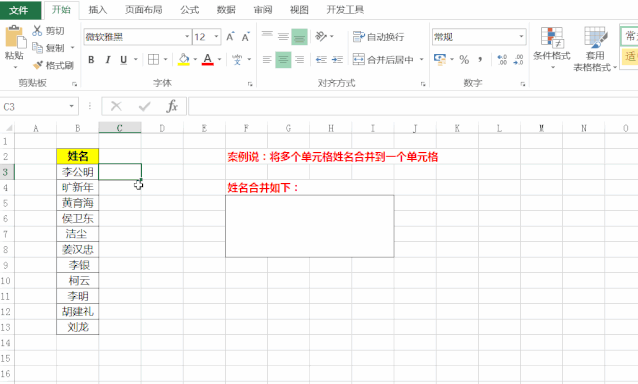Screen dimensions: 638x384
Task: Switch to 插入 tab
Action: [98, 10]
